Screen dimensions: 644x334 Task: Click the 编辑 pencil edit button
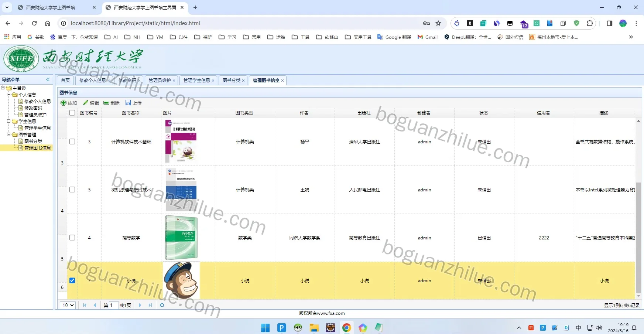pyautogui.click(x=91, y=103)
